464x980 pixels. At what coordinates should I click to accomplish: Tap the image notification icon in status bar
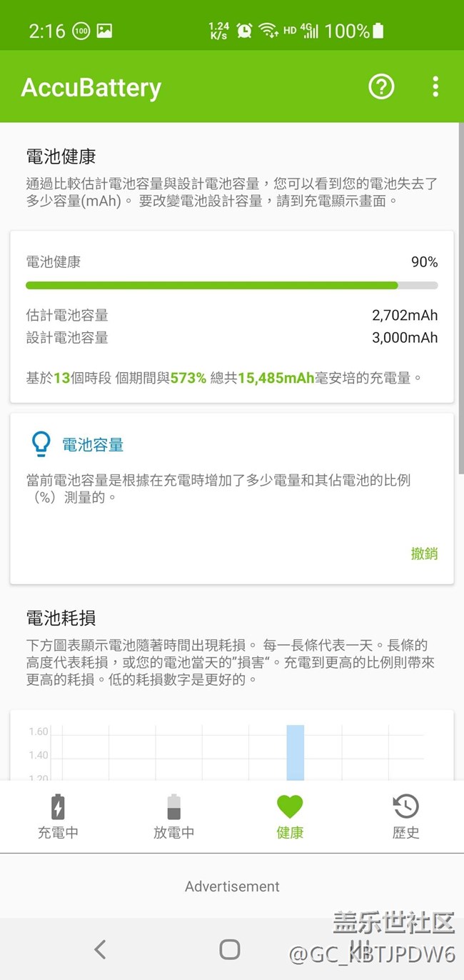pos(104,31)
